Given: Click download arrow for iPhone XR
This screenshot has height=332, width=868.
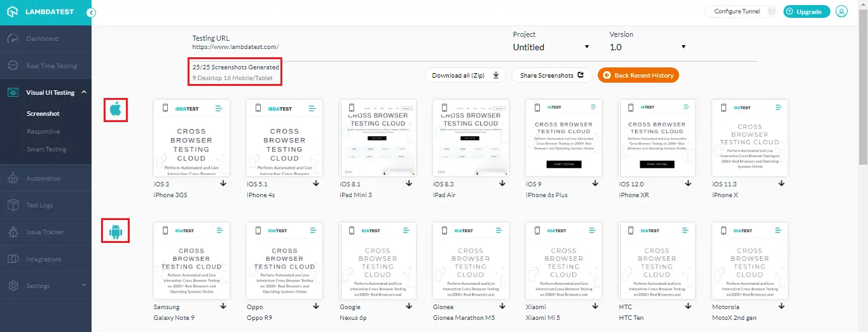Looking at the screenshot, I should [x=688, y=184].
